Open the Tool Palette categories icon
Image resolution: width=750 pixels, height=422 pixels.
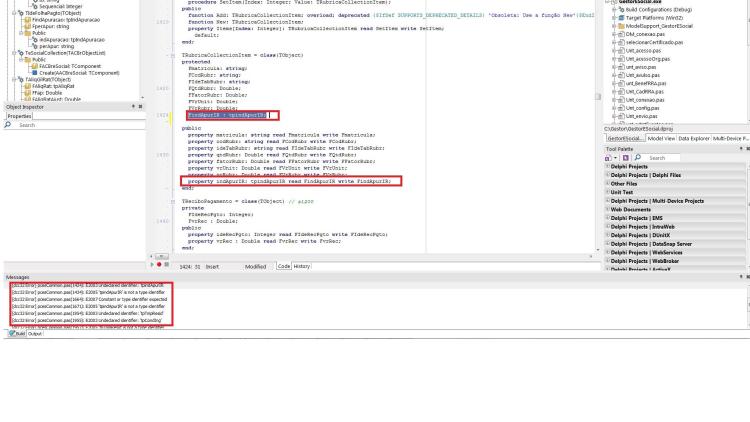[608, 158]
